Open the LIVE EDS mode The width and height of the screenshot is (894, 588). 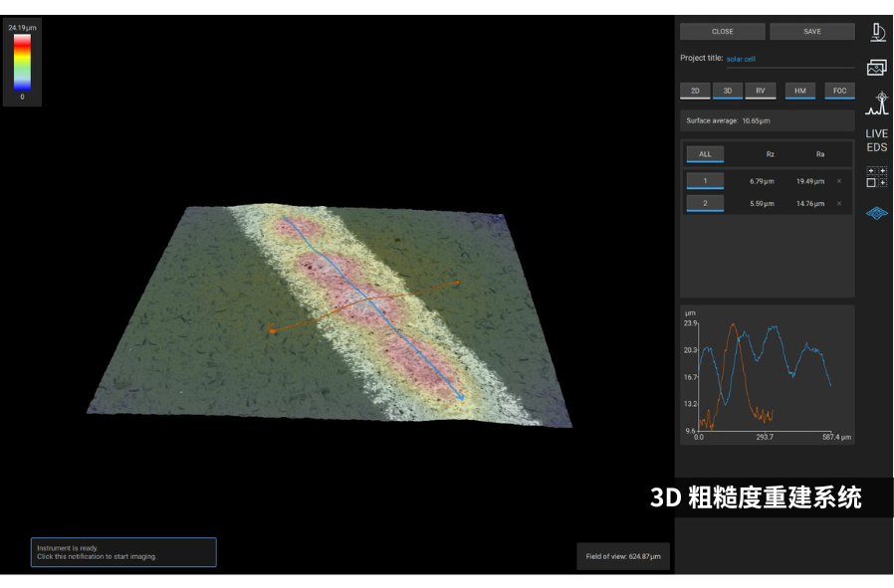877,140
